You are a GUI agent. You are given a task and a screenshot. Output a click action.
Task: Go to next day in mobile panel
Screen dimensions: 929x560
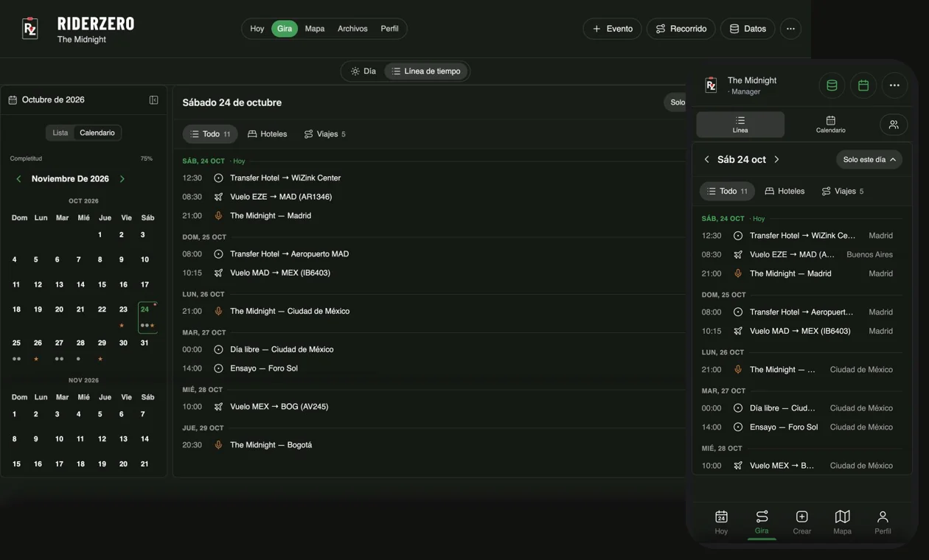point(776,160)
